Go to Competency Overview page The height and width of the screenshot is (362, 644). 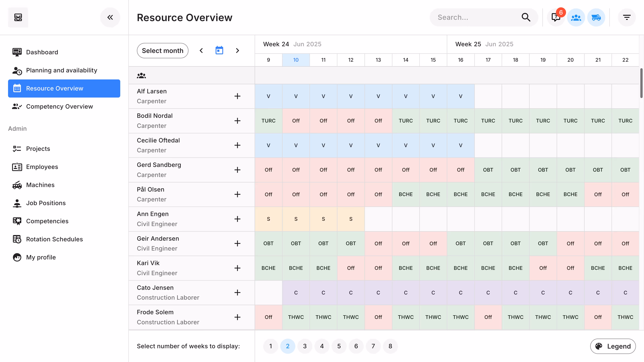(x=59, y=106)
